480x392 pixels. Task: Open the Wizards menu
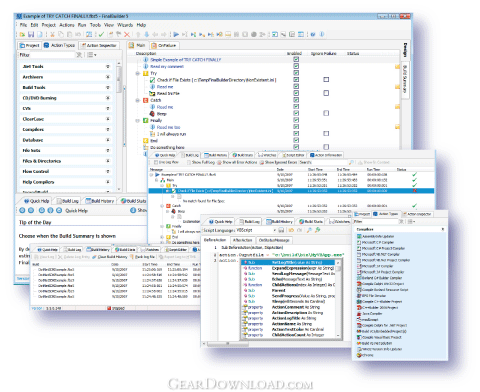[x=125, y=25]
